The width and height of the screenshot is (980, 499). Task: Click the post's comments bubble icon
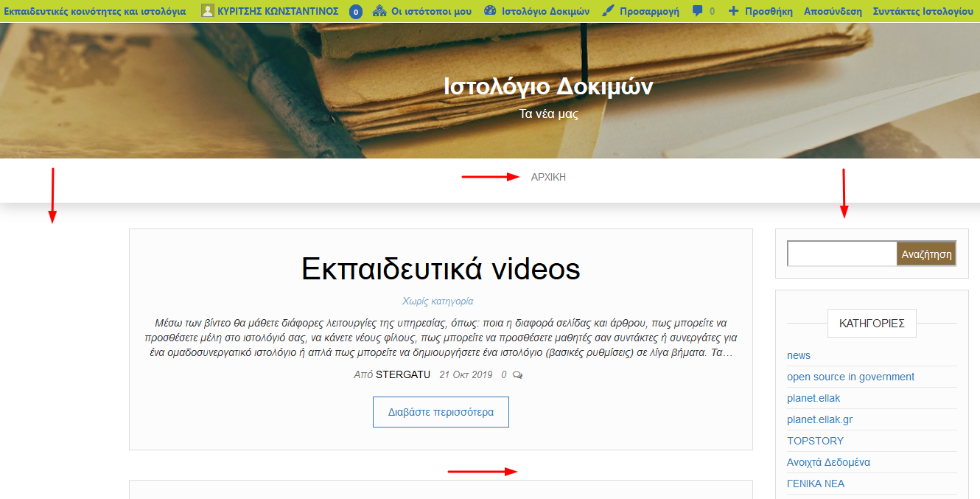[517, 375]
